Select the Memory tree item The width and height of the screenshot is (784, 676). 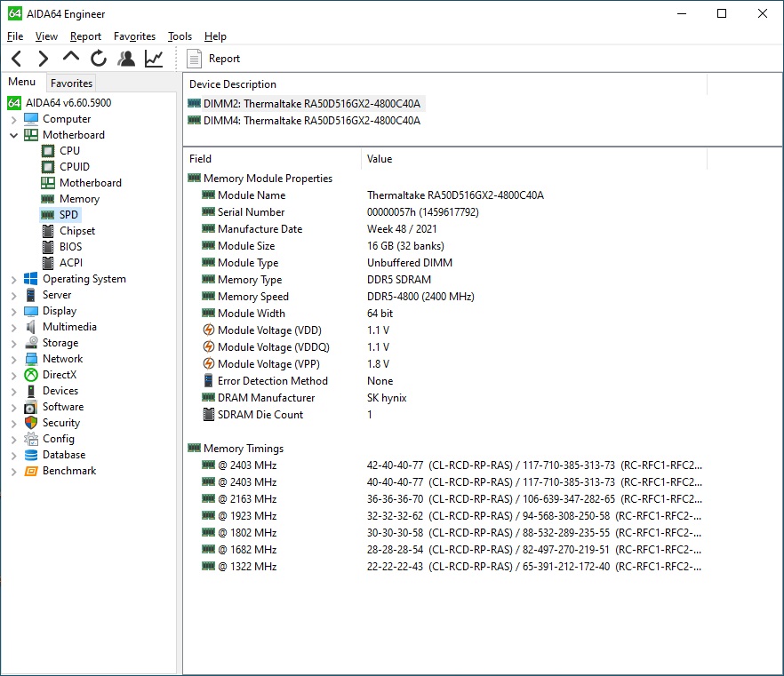click(x=79, y=199)
